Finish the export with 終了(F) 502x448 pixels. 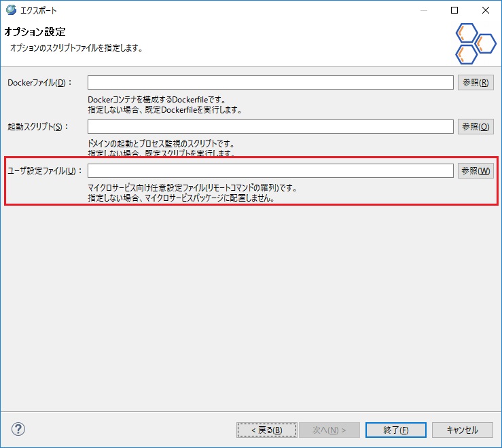tap(395, 430)
